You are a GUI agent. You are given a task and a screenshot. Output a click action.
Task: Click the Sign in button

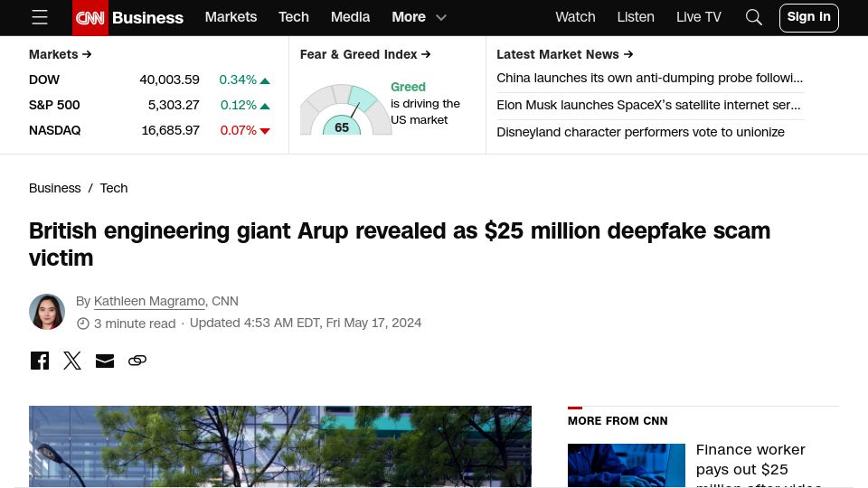pos(808,18)
